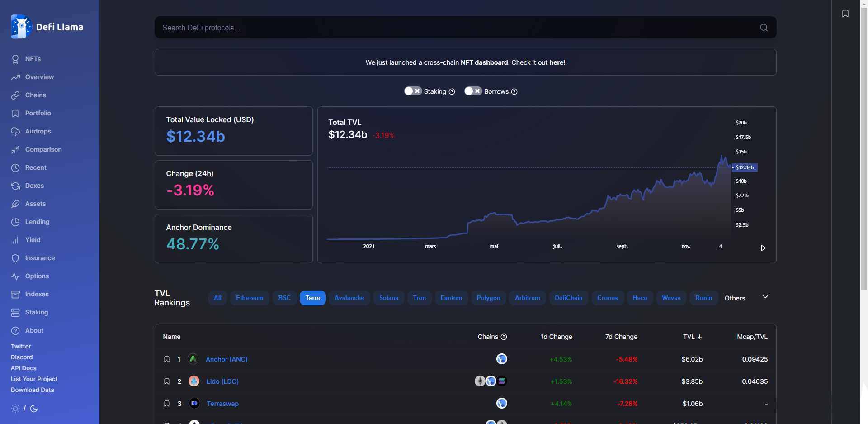Image resolution: width=868 pixels, height=424 pixels.
Task: Click the Search DeFi protocols field
Action: [x=466, y=28]
